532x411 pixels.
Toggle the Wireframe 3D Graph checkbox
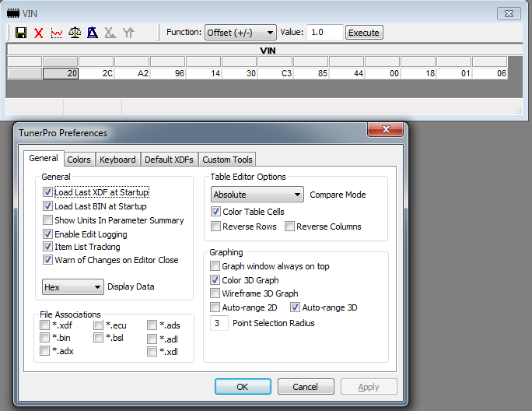click(216, 293)
